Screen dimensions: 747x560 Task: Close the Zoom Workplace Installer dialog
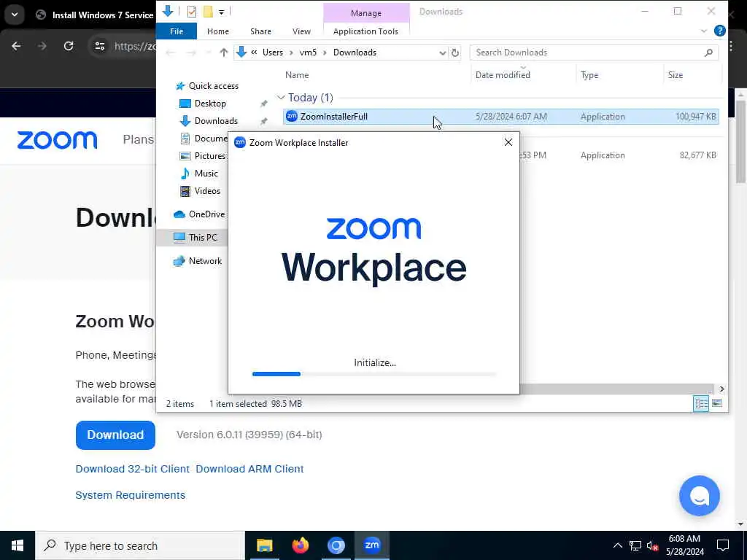(508, 142)
